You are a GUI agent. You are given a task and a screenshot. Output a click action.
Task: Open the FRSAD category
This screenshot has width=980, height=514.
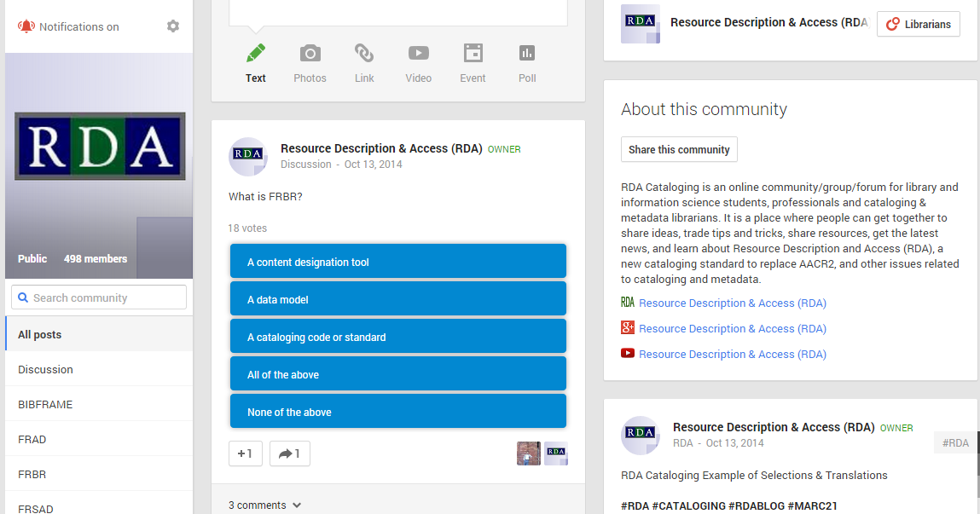click(99, 505)
